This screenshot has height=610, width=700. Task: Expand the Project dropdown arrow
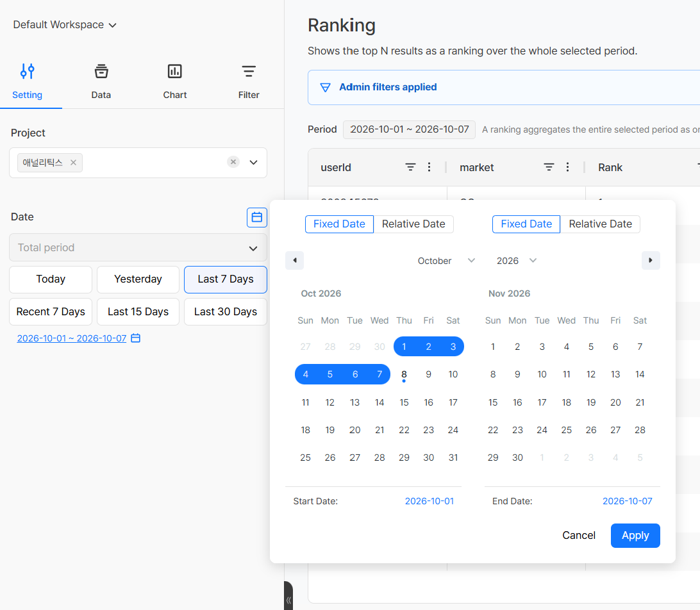pyautogui.click(x=253, y=162)
